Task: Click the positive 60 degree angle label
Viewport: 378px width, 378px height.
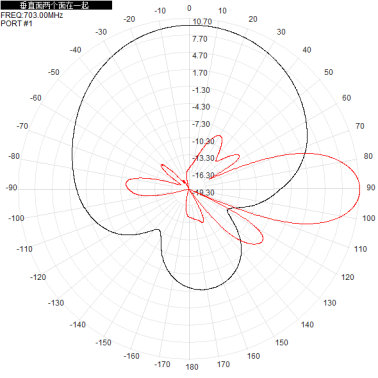Action: point(347,98)
